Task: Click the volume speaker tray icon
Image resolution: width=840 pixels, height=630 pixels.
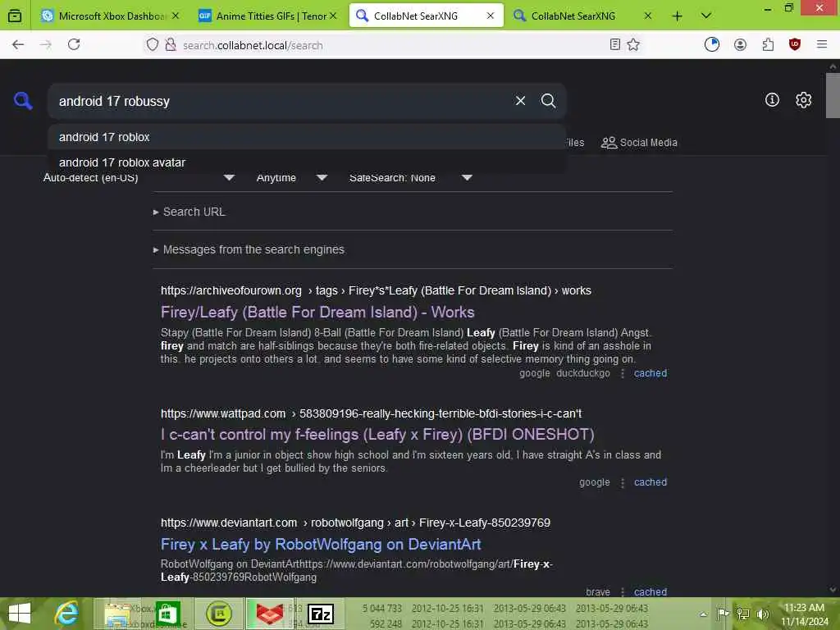Action: 762,614
